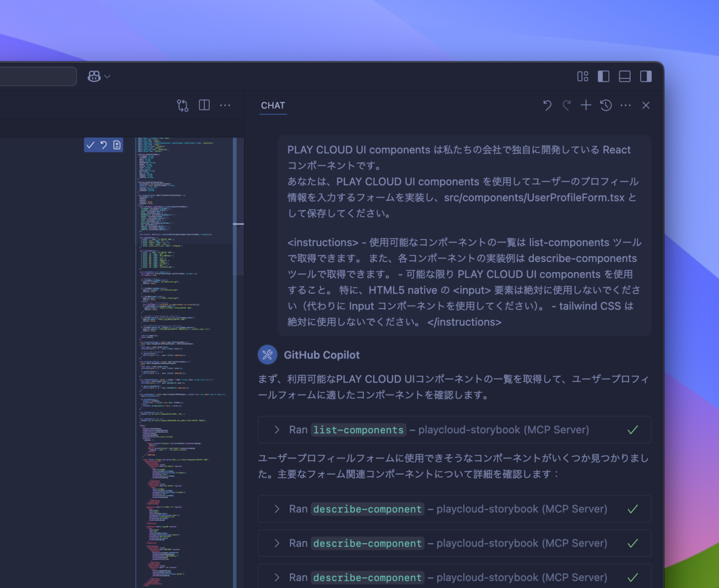
Task: Open chat panel ellipsis menu
Action: point(626,105)
